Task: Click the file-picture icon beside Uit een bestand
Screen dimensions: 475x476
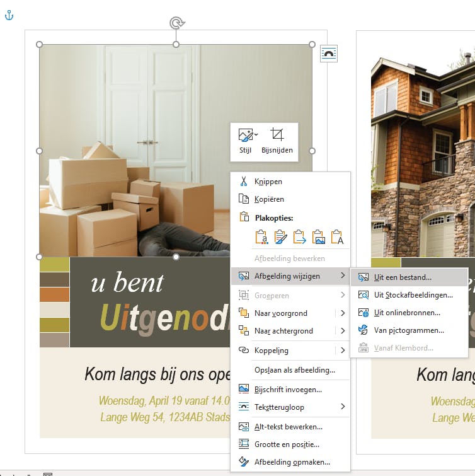Action: click(x=363, y=277)
